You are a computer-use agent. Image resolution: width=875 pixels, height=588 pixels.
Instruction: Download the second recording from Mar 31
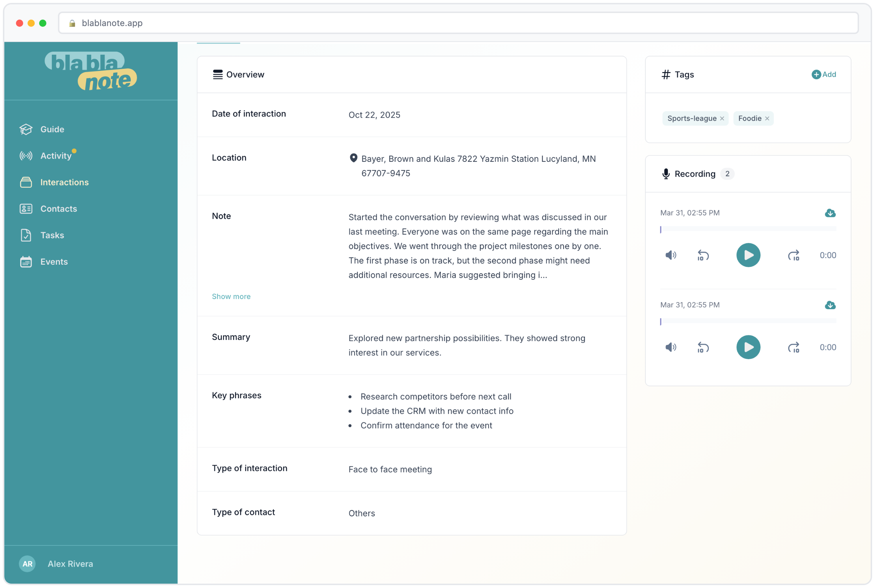coord(830,305)
